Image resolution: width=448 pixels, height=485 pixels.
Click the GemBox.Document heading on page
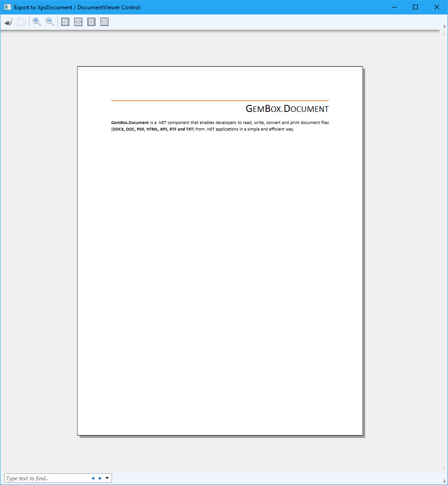(287, 109)
